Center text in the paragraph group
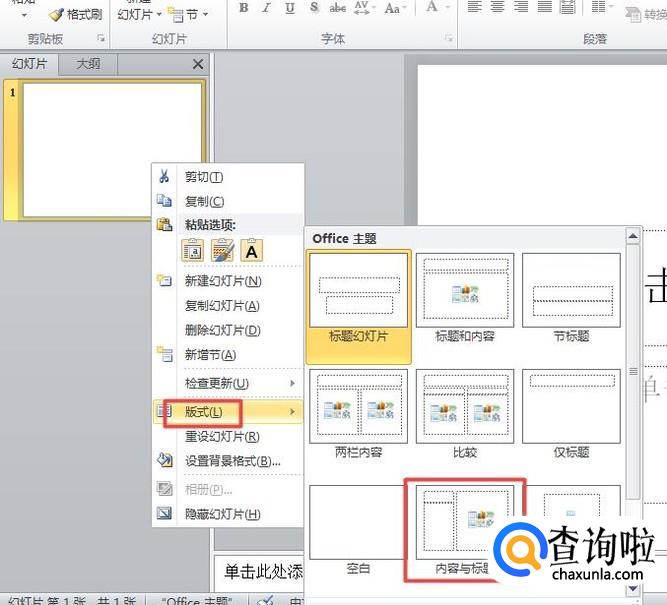 click(x=498, y=7)
